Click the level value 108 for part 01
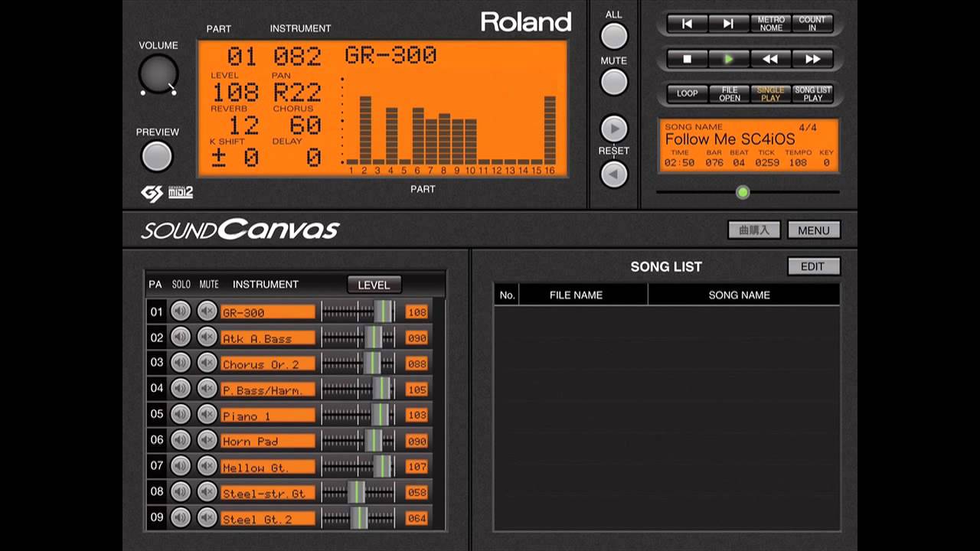This screenshot has width=980, height=551. [416, 312]
